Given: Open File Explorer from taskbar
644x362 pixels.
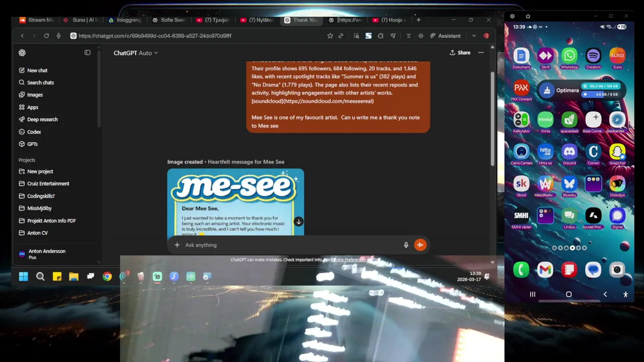Looking at the screenshot, I should [x=74, y=276].
